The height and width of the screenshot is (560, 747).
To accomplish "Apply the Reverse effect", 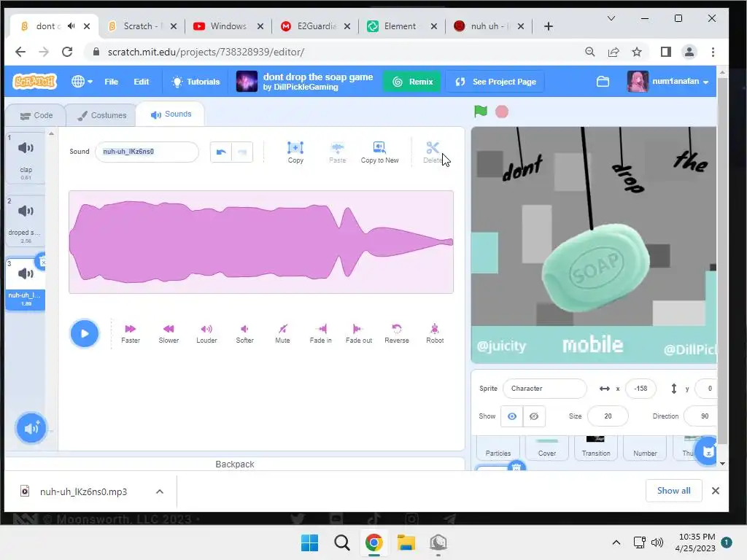I will (x=397, y=334).
